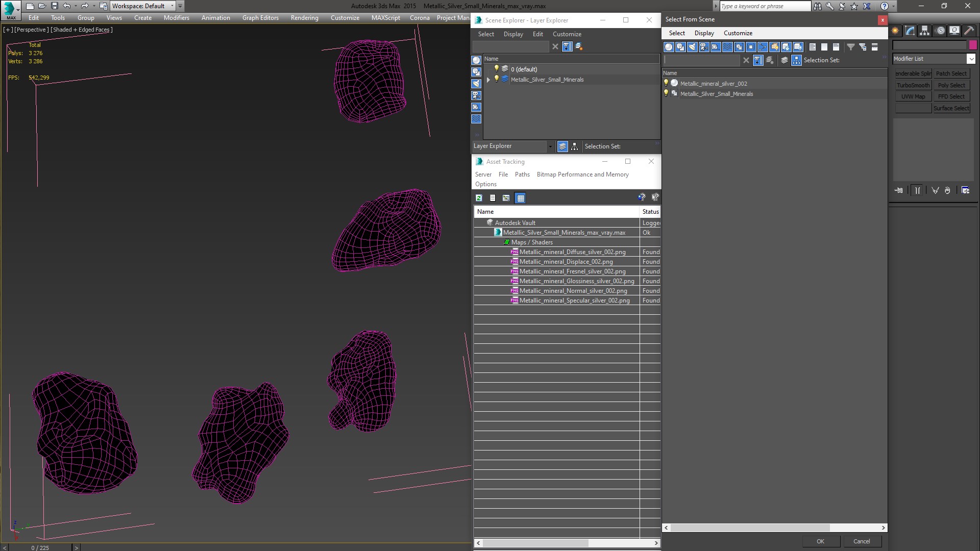Click the FFD Select modifier button
The width and height of the screenshot is (980, 551).
(x=951, y=96)
